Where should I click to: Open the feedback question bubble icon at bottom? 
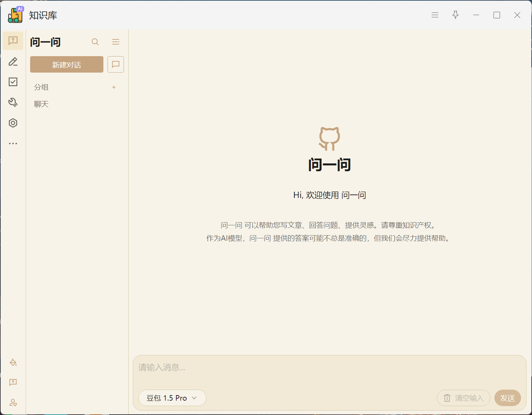coord(13,382)
